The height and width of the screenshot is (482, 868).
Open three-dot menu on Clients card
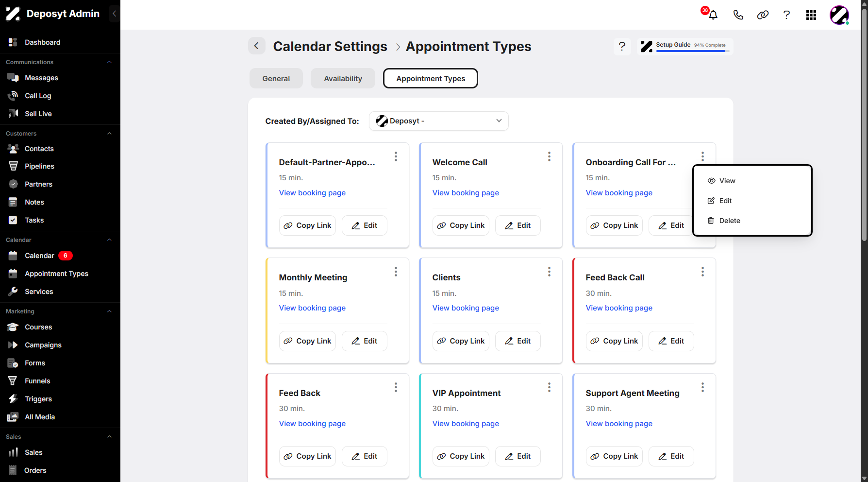[x=549, y=272]
